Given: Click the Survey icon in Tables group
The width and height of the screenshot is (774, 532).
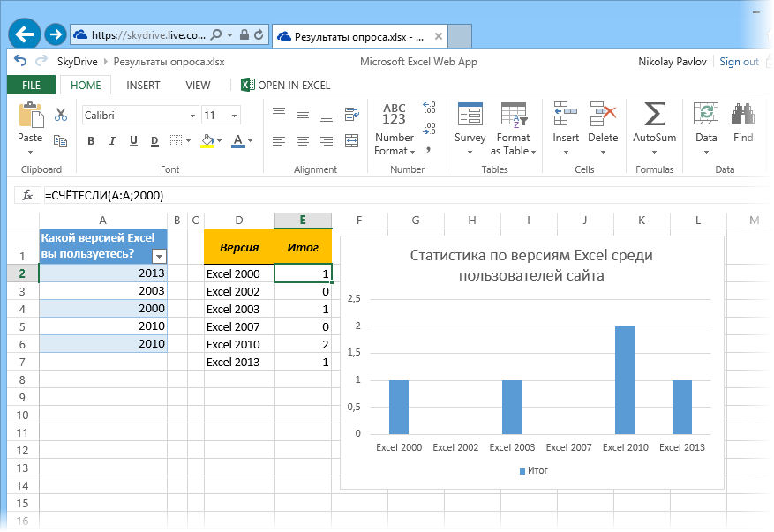Looking at the screenshot, I should (x=470, y=115).
